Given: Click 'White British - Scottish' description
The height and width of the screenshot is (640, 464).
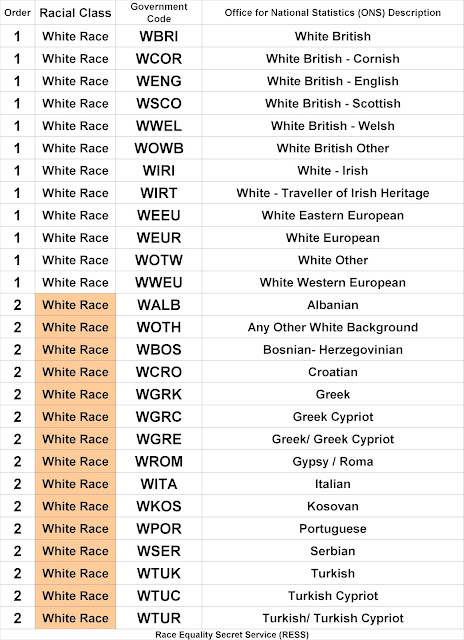Looking at the screenshot, I should (x=333, y=104).
